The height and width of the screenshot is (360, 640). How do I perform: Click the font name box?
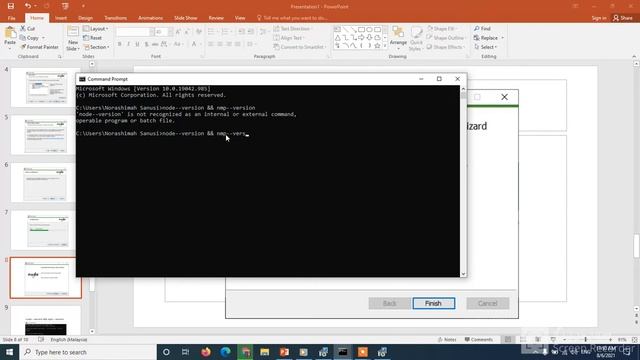(133, 32)
